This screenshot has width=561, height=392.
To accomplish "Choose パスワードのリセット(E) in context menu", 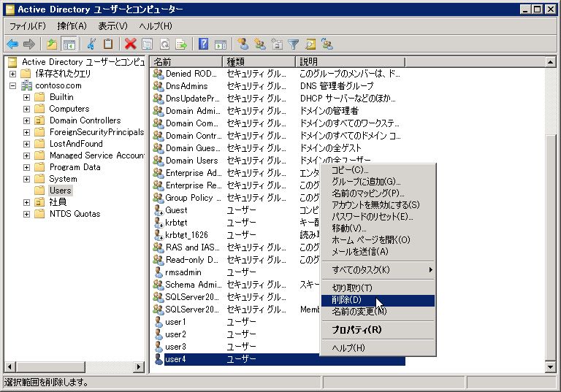I will point(378,217).
